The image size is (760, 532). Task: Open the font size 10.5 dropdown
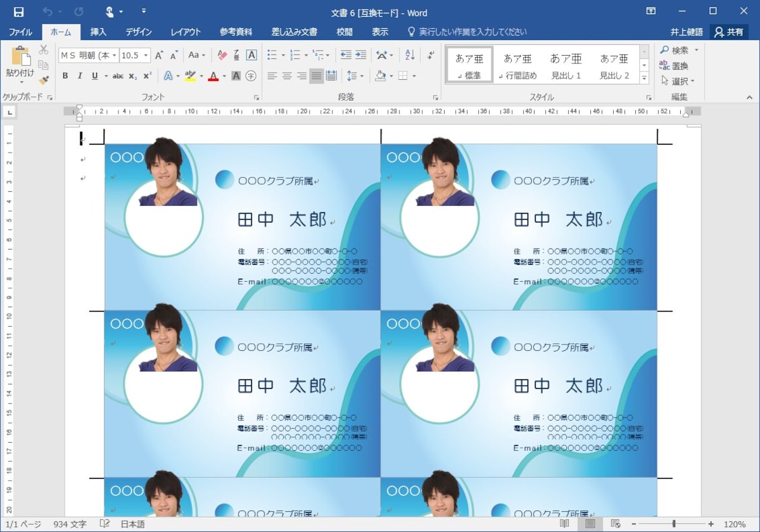pos(146,56)
